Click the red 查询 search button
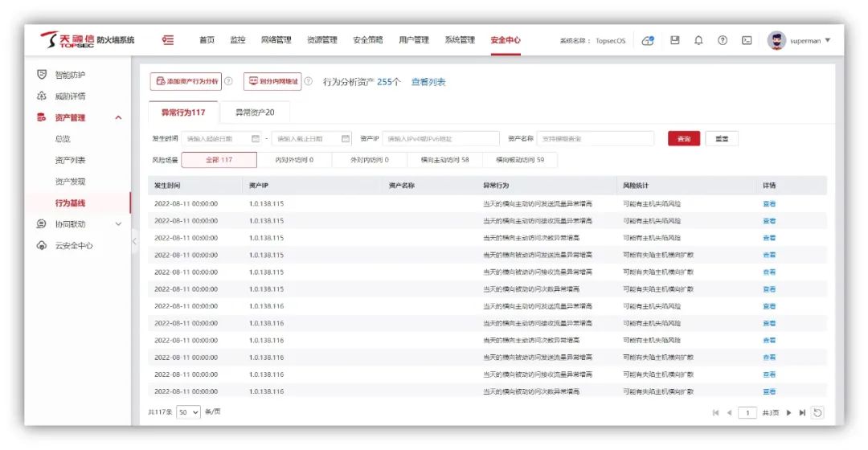 (x=683, y=138)
